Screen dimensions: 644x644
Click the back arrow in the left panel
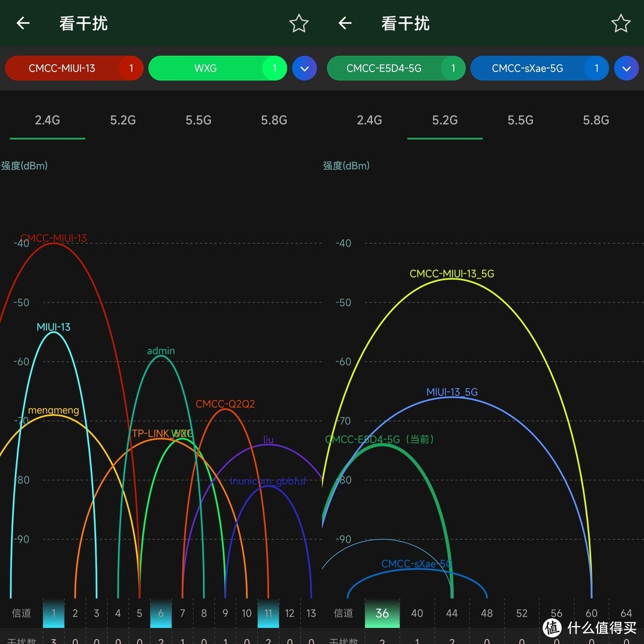[x=22, y=23]
